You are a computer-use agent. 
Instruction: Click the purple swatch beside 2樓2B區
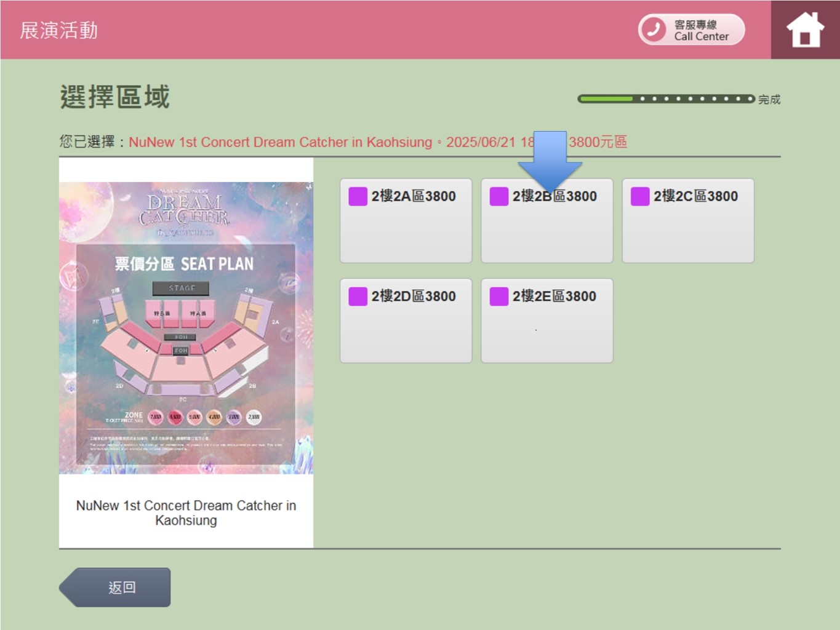tap(498, 196)
